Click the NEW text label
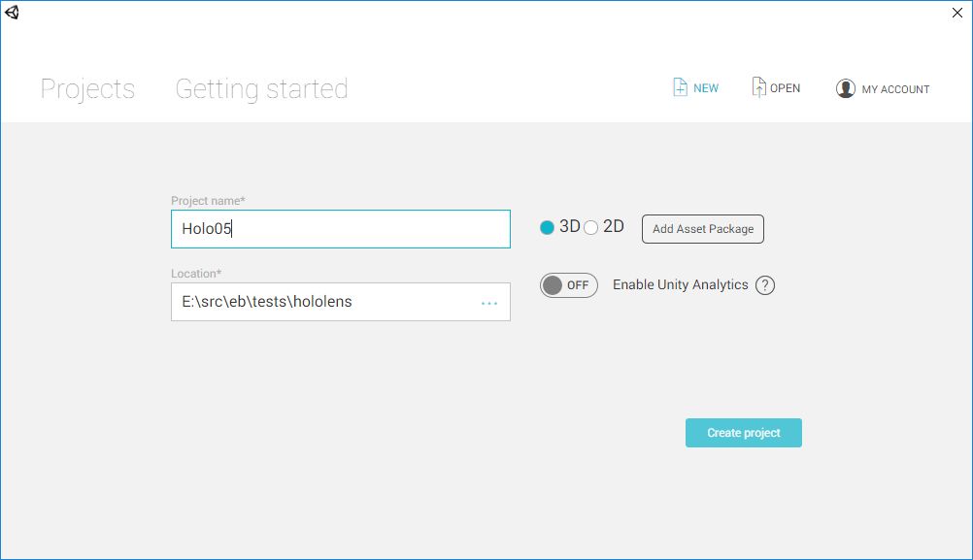 (x=706, y=88)
